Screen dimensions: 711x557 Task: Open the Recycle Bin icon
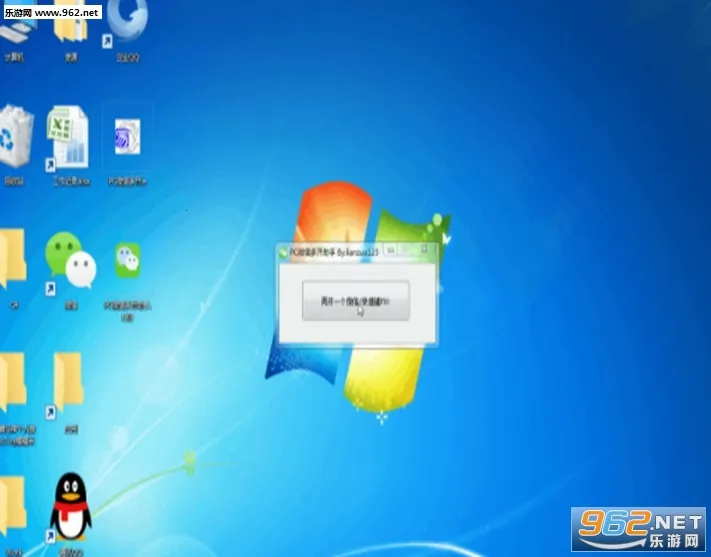(15, 139)
